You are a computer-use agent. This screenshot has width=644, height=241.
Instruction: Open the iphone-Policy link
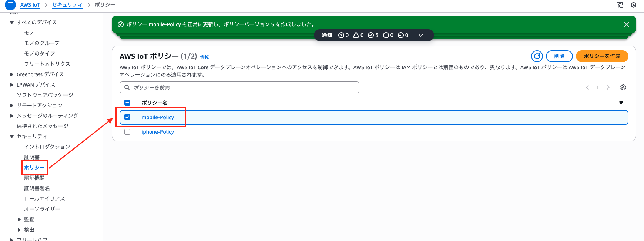coord(158,132)
